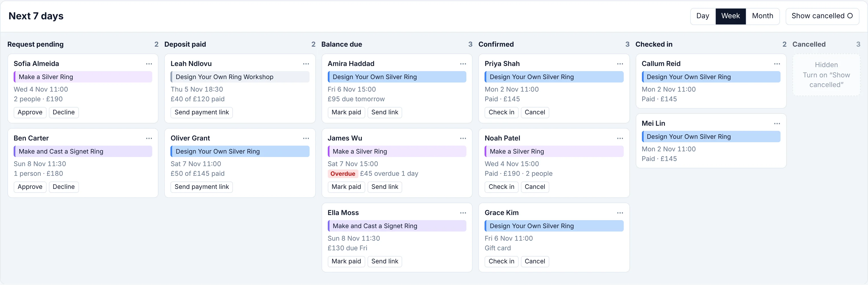Cancel Priya Shah's booking
This screenshot has height=285, width=868.
click(x=535, y=112)
